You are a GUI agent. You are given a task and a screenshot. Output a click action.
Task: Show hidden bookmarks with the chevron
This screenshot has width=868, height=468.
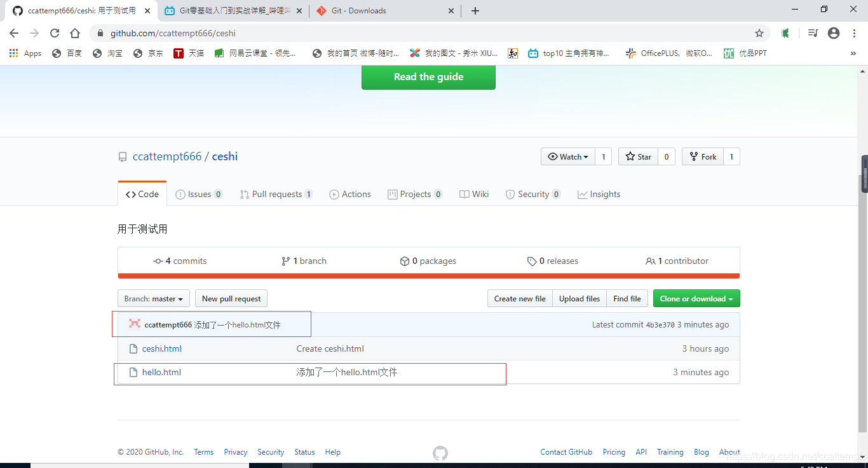pos(853,53)
